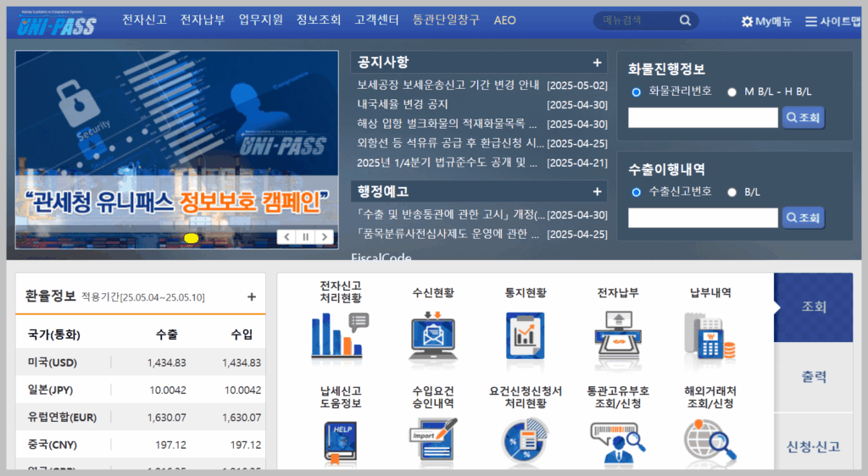Click the 수입 column header

tap(242, 335)
